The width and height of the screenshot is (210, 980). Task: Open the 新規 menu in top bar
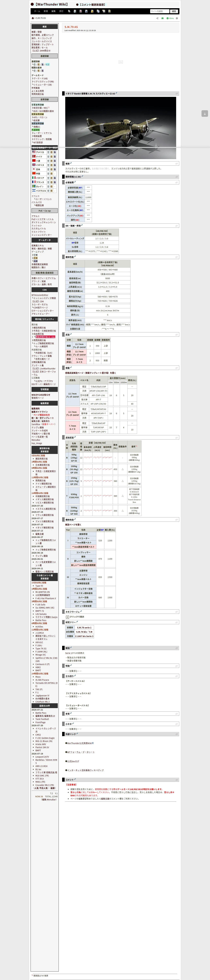point(46,11)
